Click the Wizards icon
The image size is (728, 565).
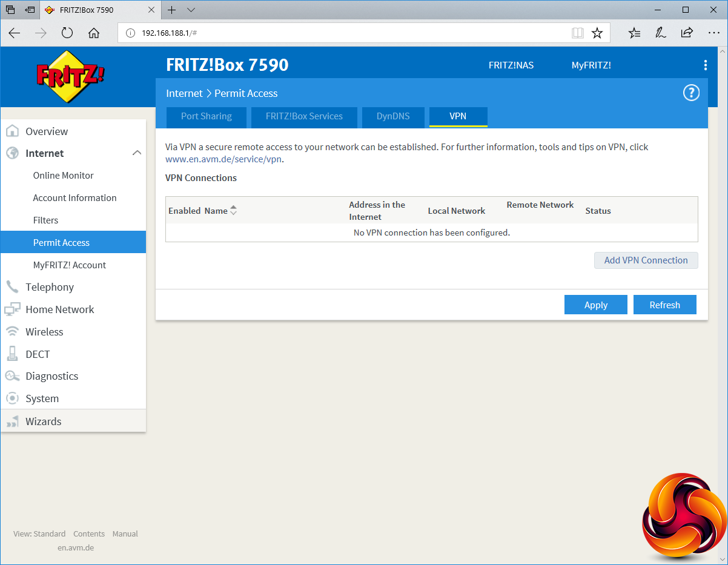coord(12,421)
